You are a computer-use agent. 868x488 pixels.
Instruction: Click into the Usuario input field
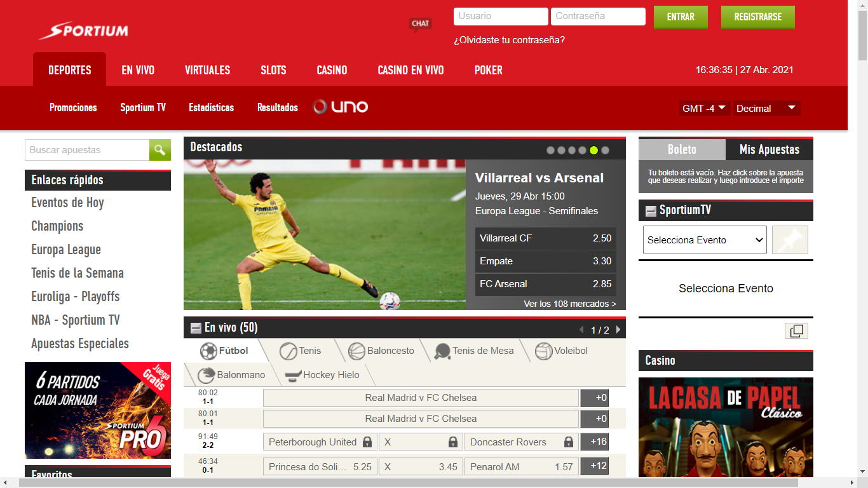(x=501, y=17)
